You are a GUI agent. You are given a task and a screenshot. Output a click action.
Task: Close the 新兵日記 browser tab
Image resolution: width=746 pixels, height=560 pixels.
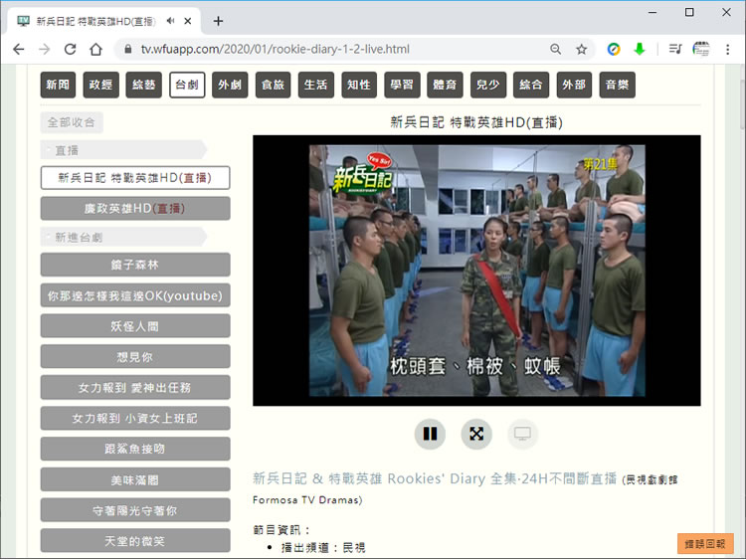pos(188,21)
